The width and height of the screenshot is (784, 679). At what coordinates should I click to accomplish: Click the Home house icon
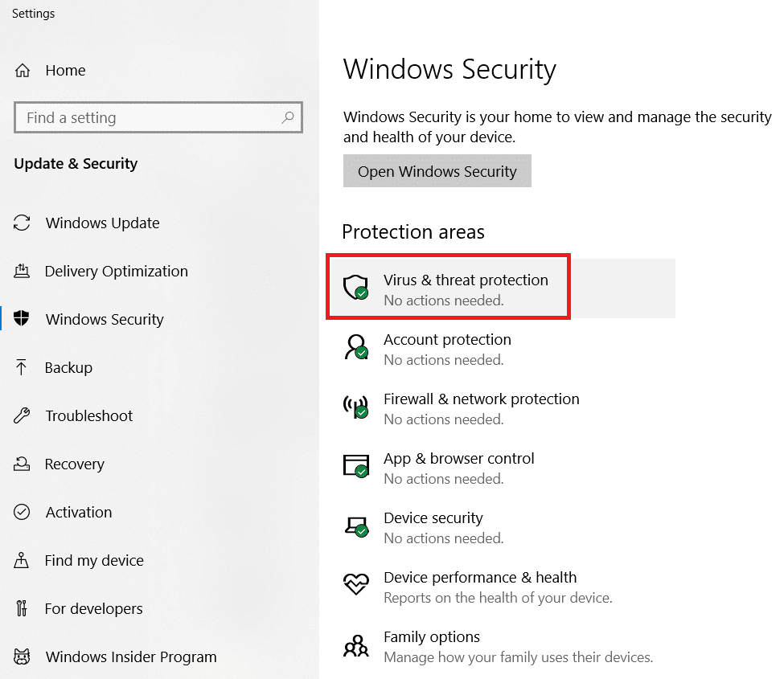click(x=23, y=71)
